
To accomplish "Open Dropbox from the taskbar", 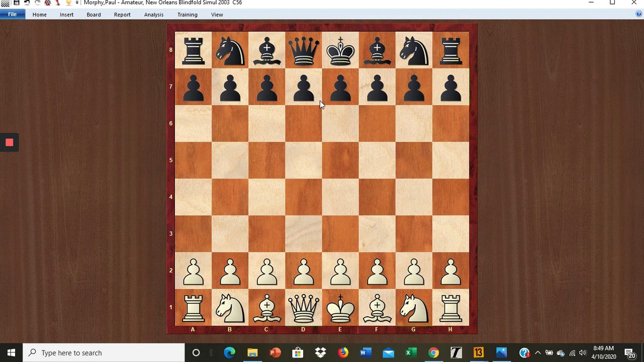I will click(320, 352).
